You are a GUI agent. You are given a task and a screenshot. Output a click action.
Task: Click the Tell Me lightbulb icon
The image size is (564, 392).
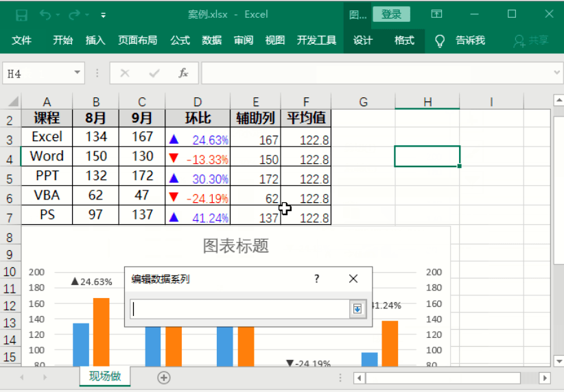440,41
